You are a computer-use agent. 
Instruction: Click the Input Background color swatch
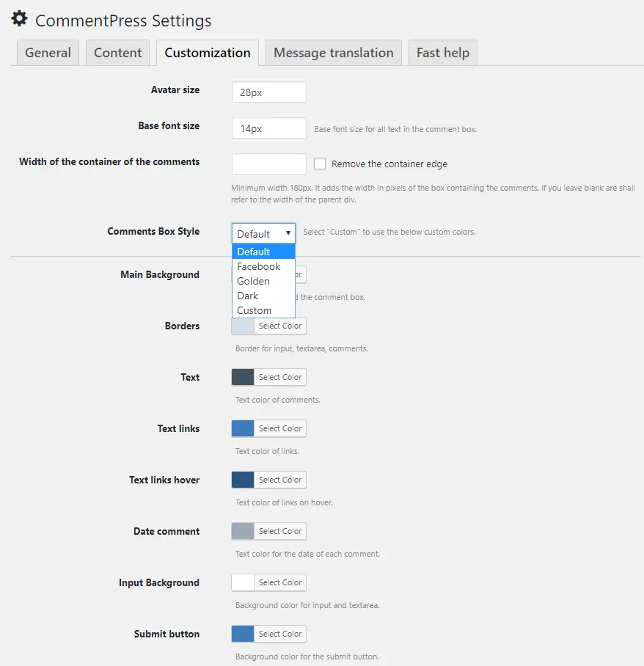coord(243,582)
